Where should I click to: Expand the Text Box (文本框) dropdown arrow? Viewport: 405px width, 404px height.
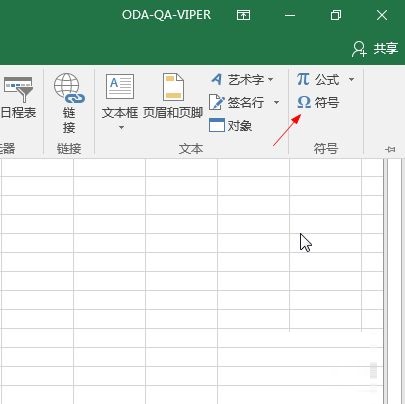click(121, 128)
